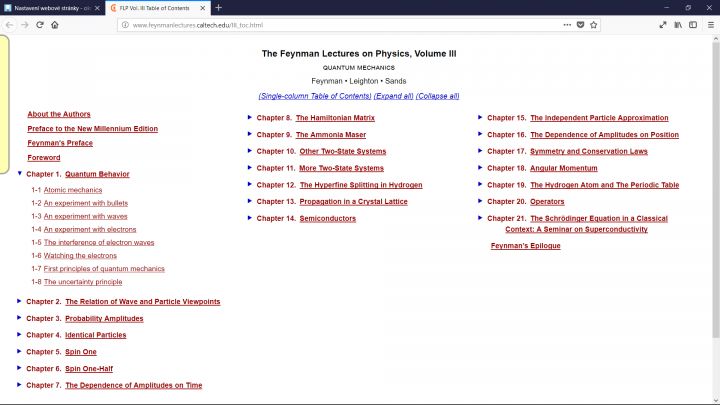The width and height of the screenshot is (720, 405).
Task: Open The Independent Particle Approximation link
Action: coord(599,118)
